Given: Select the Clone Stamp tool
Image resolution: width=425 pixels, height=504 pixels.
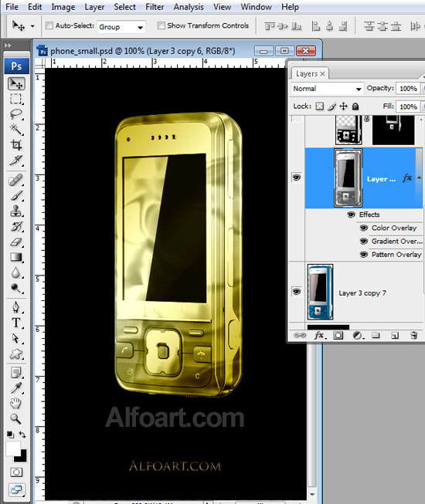Looking at the screenshot, I should [x=16, y=211].
